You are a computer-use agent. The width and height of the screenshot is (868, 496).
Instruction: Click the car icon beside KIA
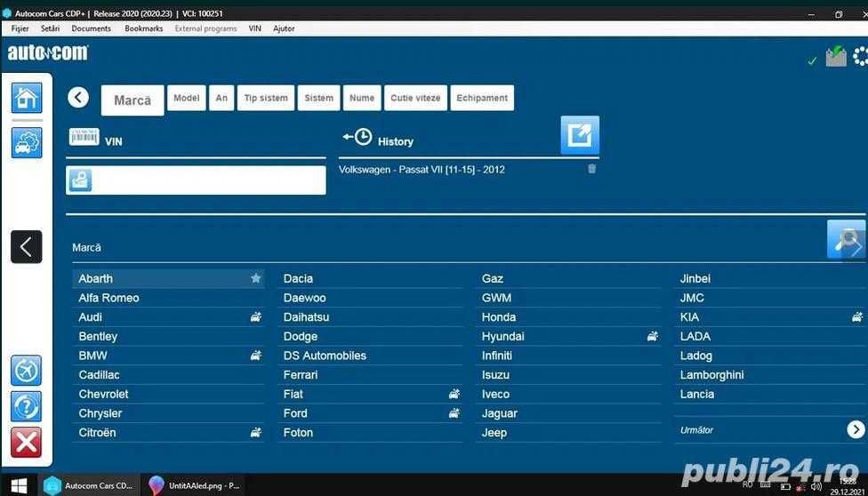[x=857, y=316]
